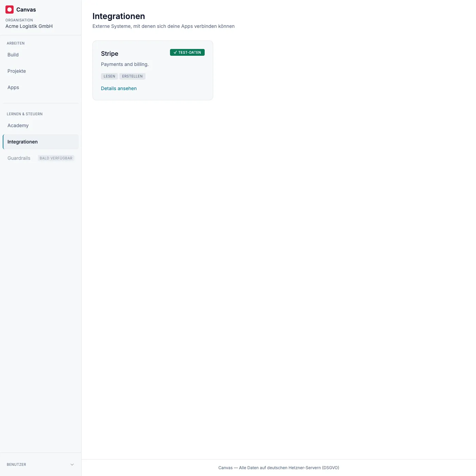Open the Build section

[41, 55]
